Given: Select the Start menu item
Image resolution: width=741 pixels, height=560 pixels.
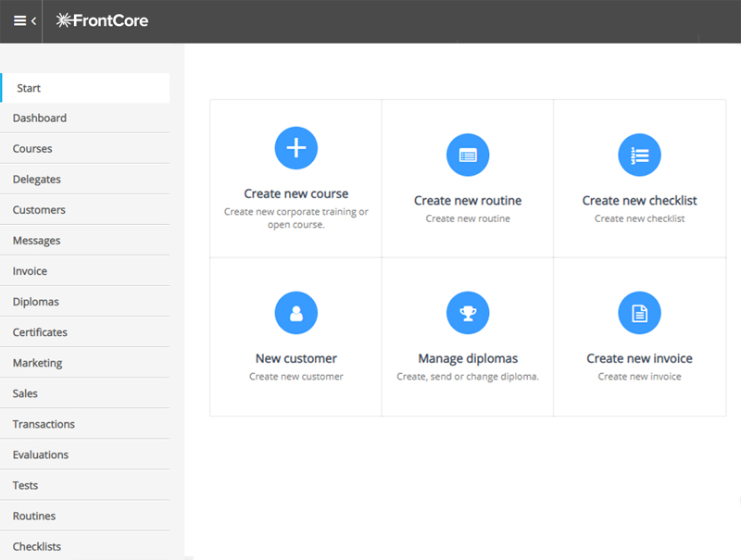Looking at the screenshot, I should [x=29, y=89].
